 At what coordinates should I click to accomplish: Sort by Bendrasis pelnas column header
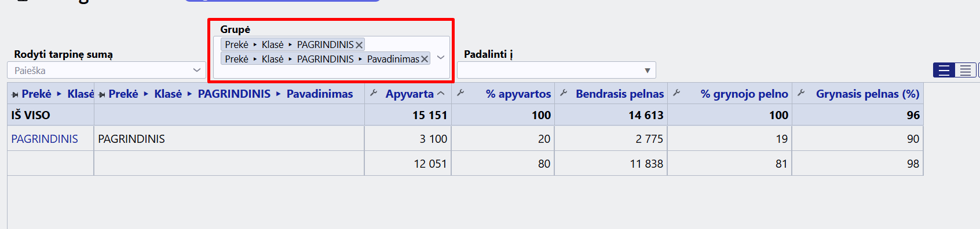(x=620, y=94)
